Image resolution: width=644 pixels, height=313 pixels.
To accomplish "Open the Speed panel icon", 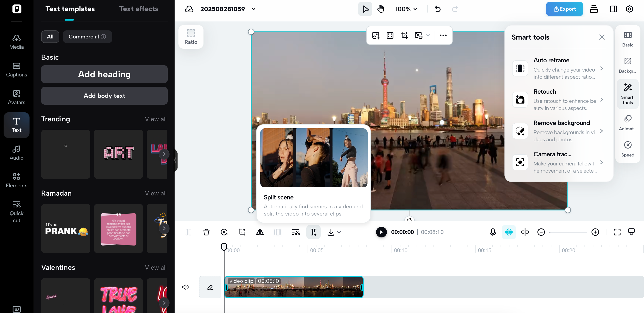I will click(x=627, y=149).
